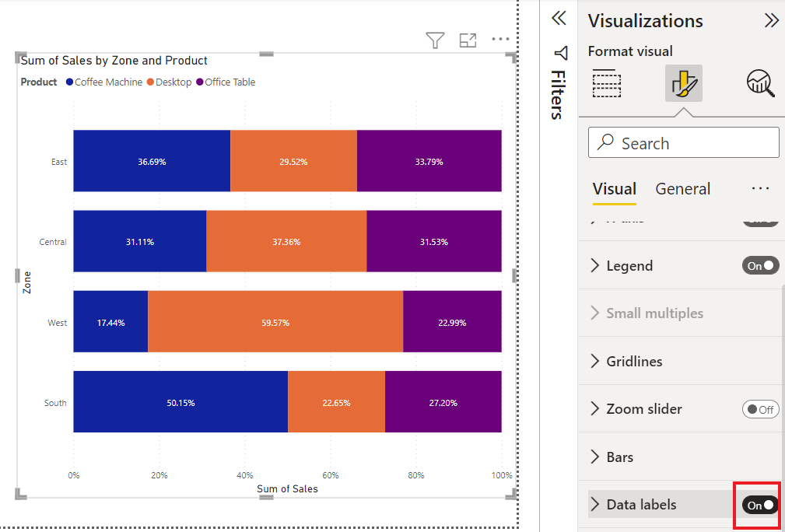The height and width of the screenshot is (532, 785).
Task: Expand the Data labels section
Action: 594,505
